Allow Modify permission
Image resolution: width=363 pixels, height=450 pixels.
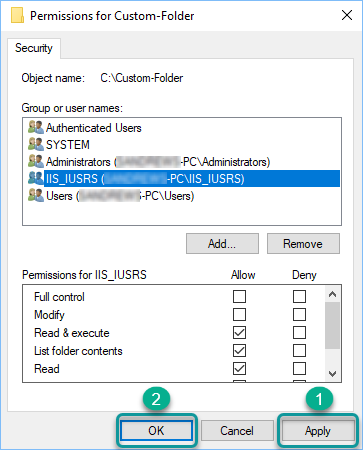239,314
